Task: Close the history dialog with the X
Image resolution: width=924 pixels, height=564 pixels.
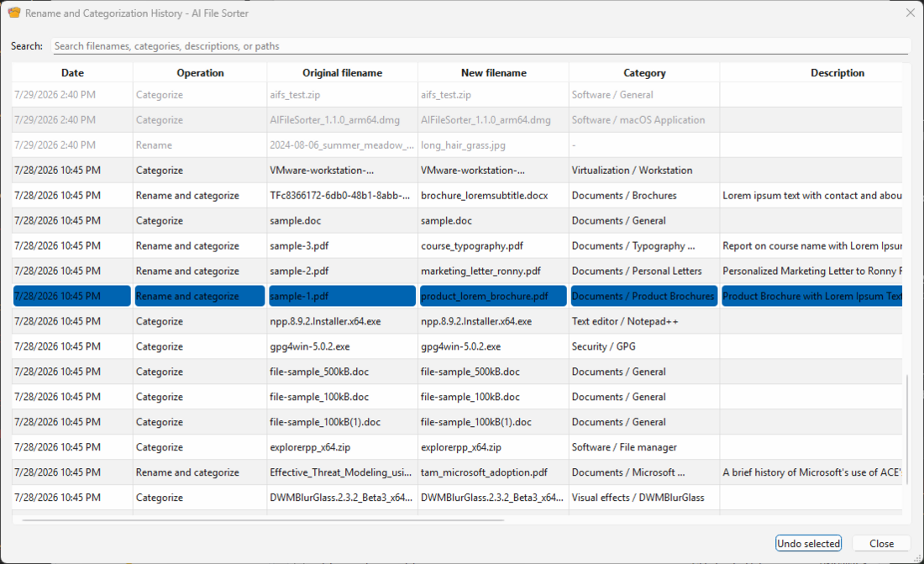Action: (910, 13)
